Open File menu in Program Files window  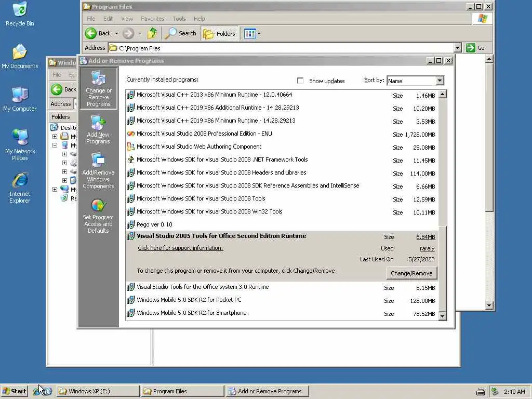pos(91,19)
